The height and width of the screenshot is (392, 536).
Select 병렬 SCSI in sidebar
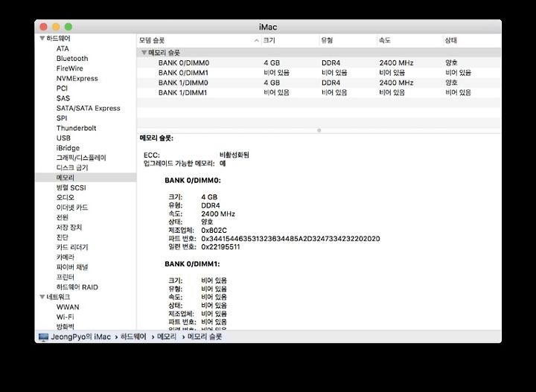71,187
